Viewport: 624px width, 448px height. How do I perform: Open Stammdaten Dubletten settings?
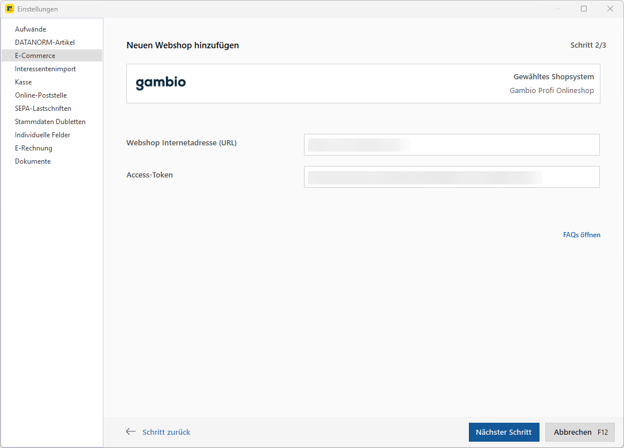click(50, 122)
